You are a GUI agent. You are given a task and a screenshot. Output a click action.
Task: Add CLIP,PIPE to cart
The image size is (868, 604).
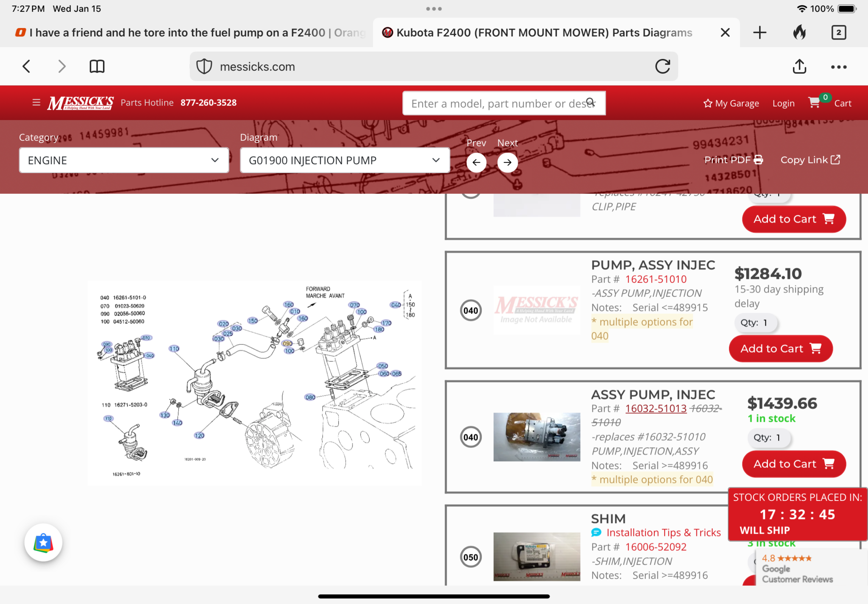coord(794,219)
